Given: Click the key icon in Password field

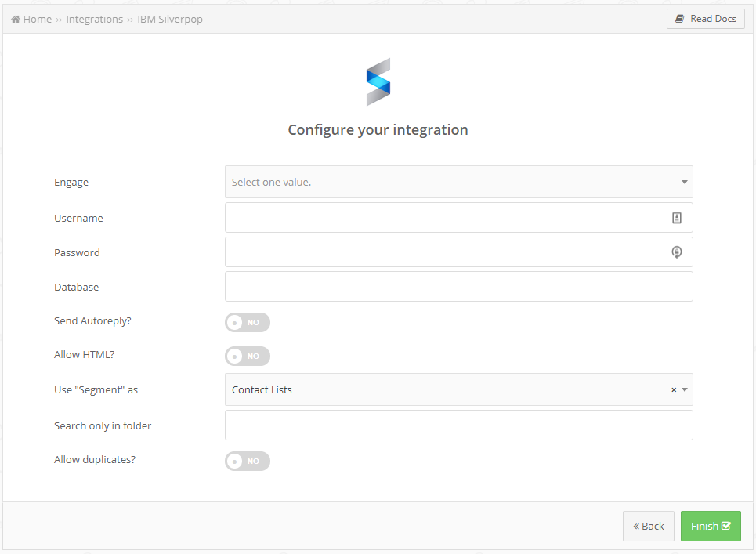Looking at the screenshot, I should 677,252.
